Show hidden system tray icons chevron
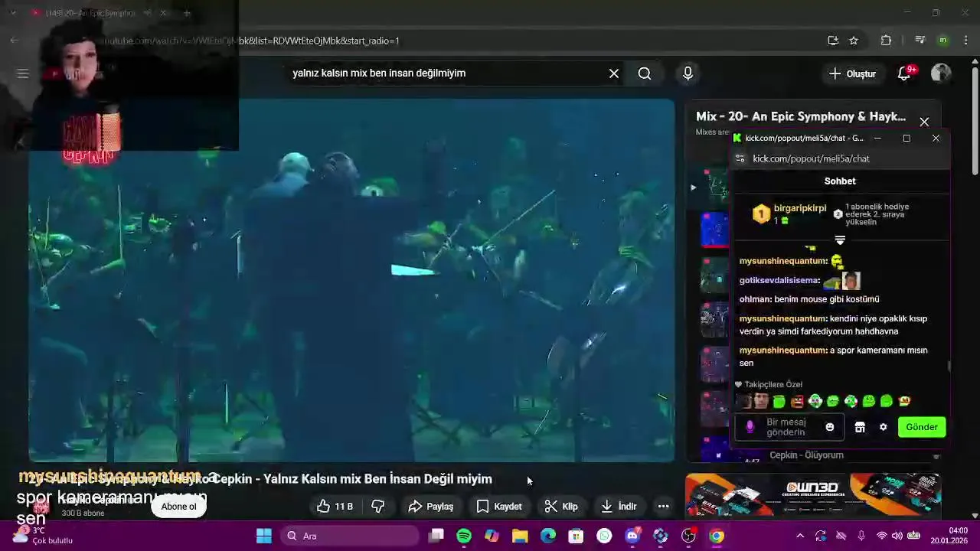The image size is (980, 551). 800,536
